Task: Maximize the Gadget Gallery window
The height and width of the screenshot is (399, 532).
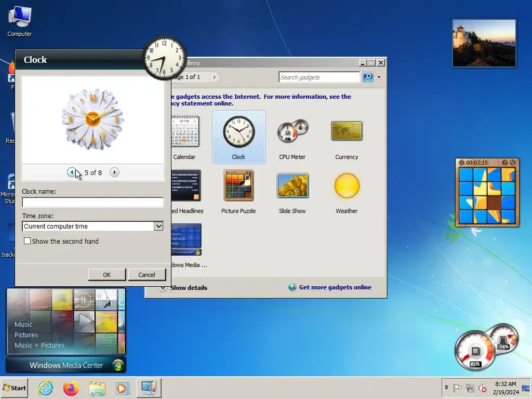Action: [371, 63]
